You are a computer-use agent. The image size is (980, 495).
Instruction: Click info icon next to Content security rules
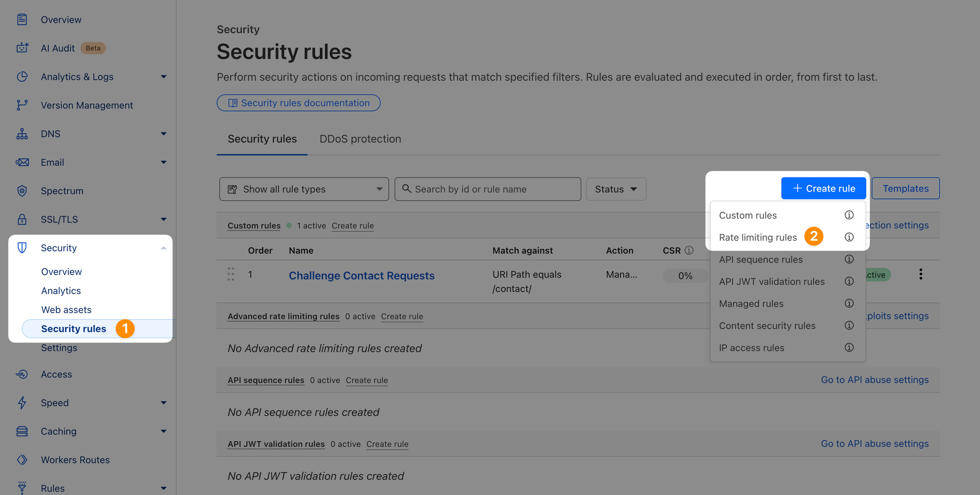pos(849,325)
